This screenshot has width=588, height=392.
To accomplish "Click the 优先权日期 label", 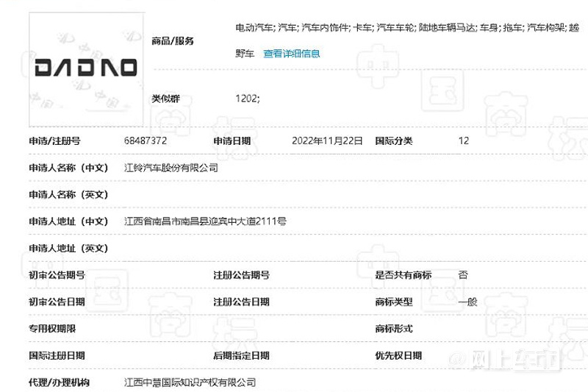I will [x=398, y=356].
